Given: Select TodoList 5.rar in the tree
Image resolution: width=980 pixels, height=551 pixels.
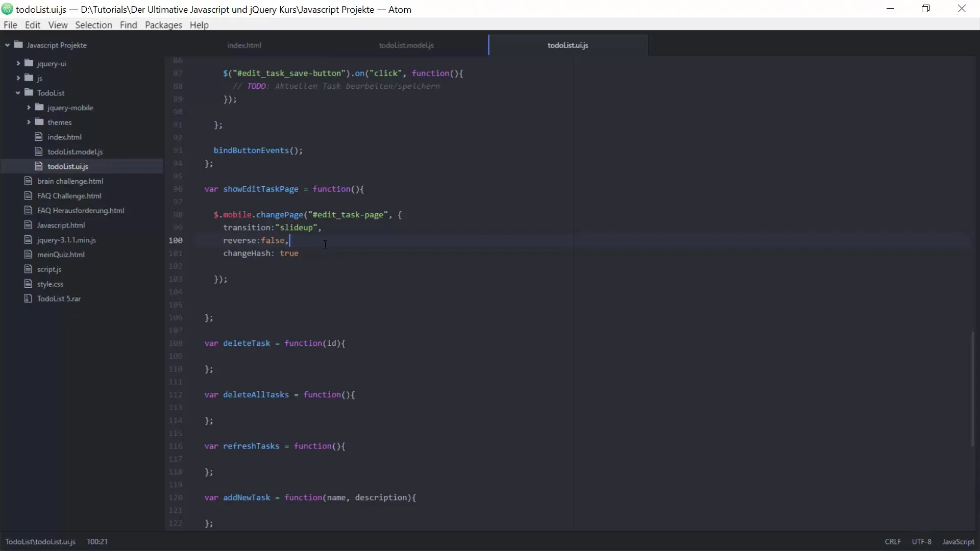Looking at the screenshot, I should click(59, 298).
